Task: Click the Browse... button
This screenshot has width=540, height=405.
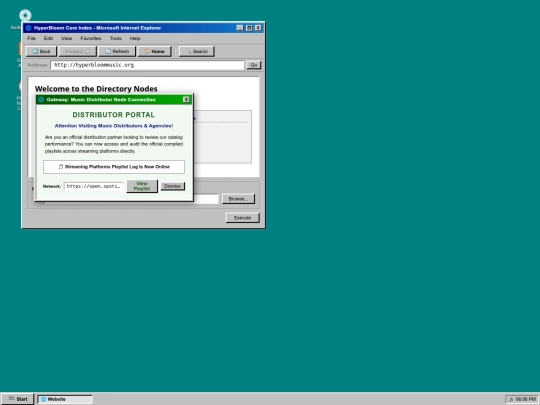Action: (238, 199)
